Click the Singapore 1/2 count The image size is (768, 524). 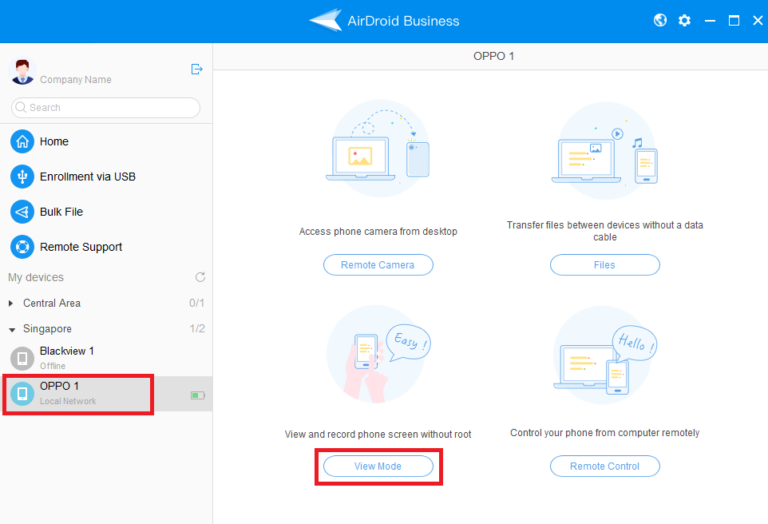pos(197,329)
